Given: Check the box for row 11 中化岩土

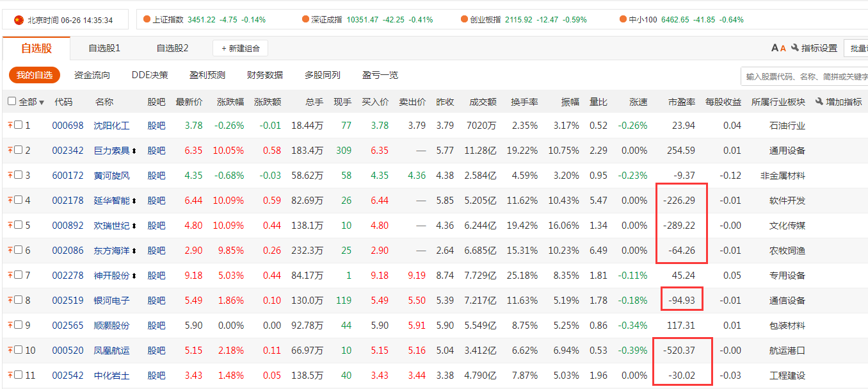Looking at the screenshot, I should click(19, 375).
